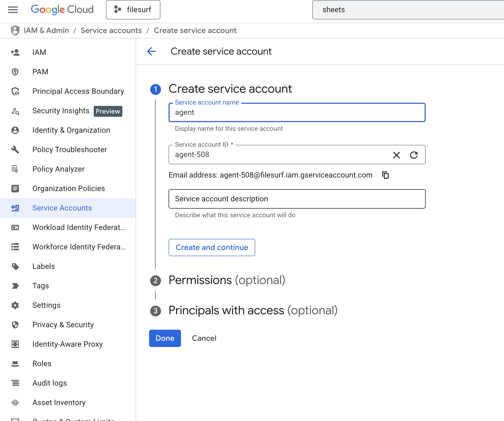Regenerate the Service account ID
The height and width of the screenshot is (421, 504).
[414, 155]
